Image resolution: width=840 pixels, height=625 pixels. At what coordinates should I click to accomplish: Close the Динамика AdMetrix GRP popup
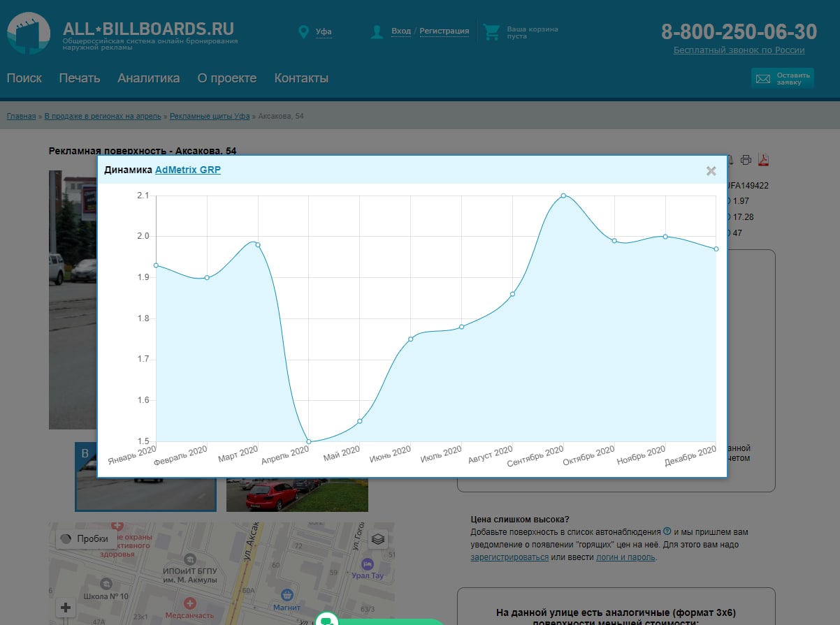point(711,170)
